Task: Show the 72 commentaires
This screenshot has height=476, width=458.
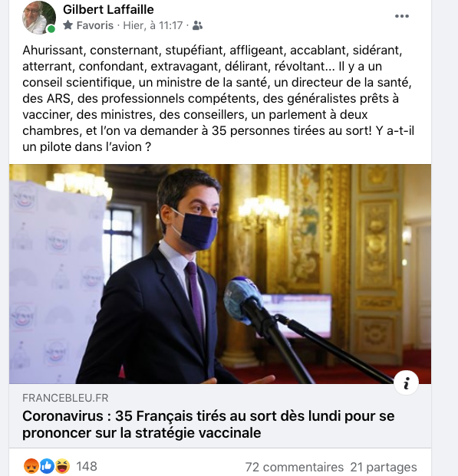Action: tap(294, 467)
